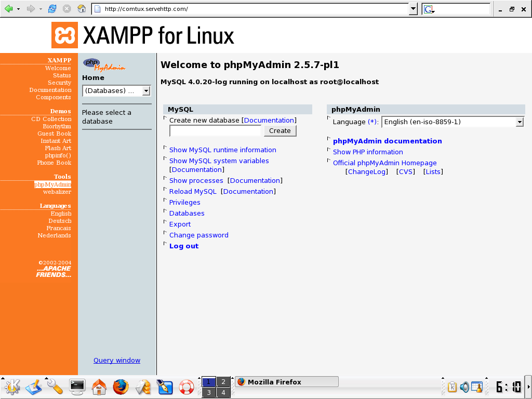Select Welcome in XAMPP sidebar
This screenshot has width=532, height=399.
(58, 68)
